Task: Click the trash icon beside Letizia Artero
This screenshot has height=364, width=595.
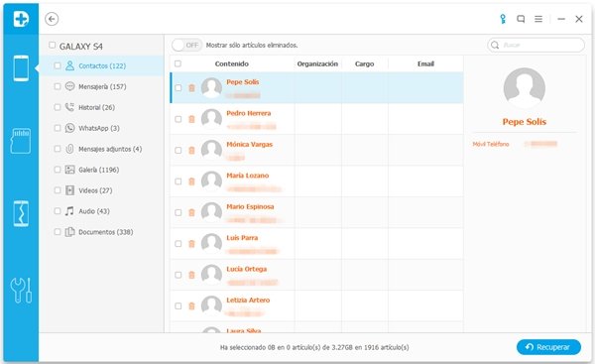Action: tap(191, 305)
